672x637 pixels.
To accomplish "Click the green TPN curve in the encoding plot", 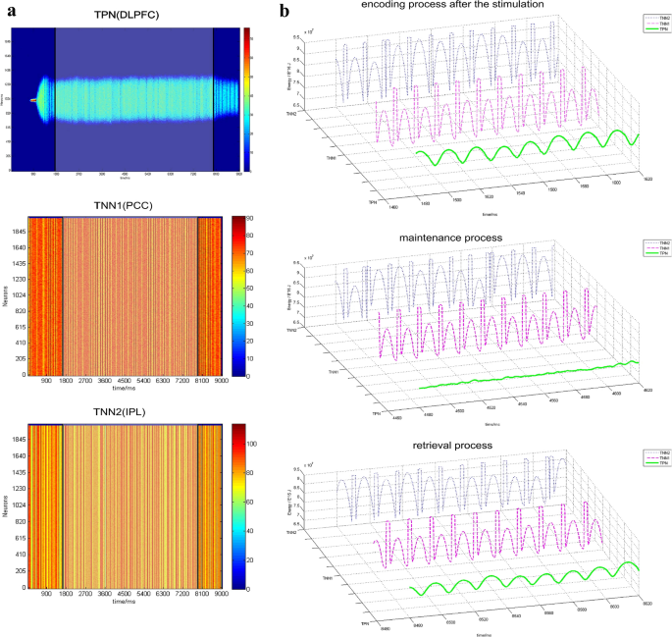I will click(528, 147).
